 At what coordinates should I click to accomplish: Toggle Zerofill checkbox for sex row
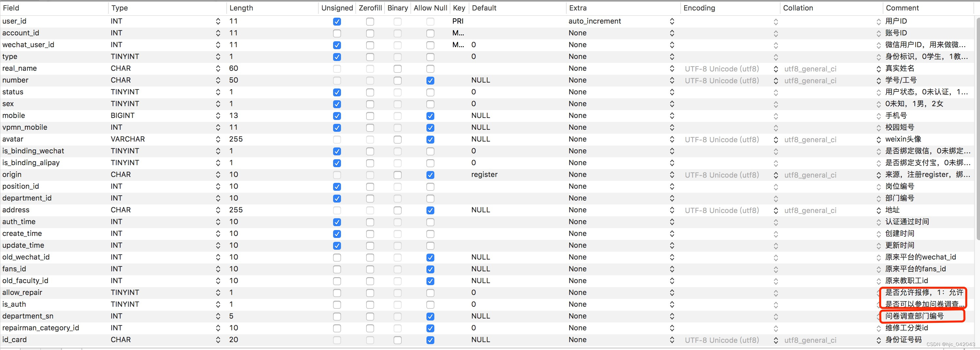370,104
